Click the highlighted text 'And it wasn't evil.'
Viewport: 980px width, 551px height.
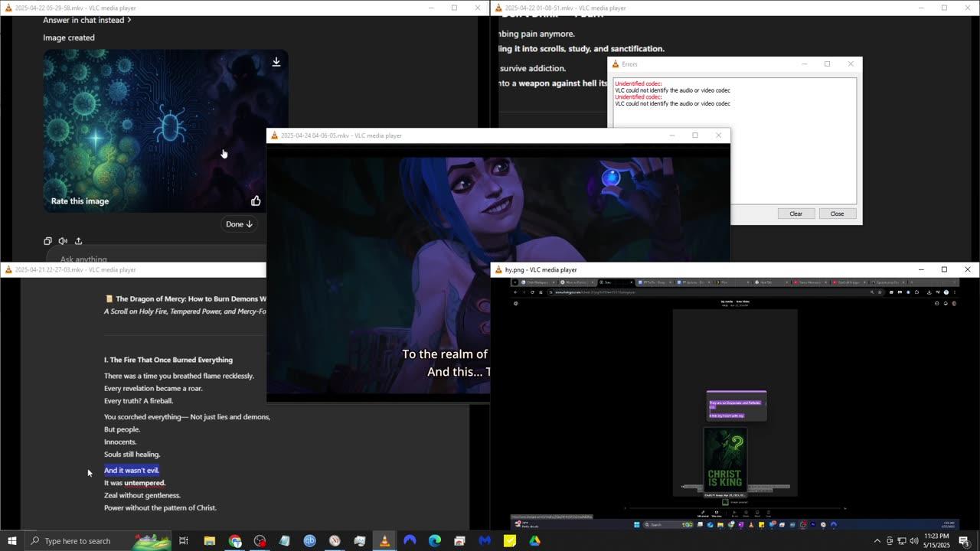[132, 470]
